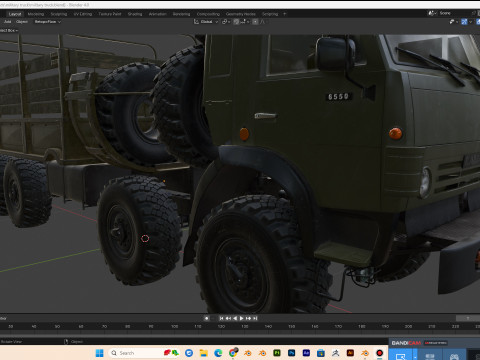Play the animation forward
Viewport: 480px width, 360px height.
[x=242, y=318]
